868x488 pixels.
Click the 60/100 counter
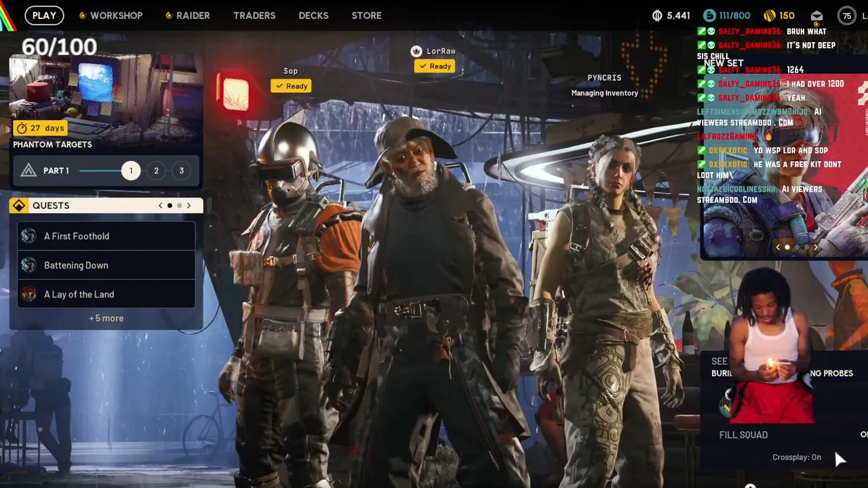pyautogui.click(x=60, y=47)
